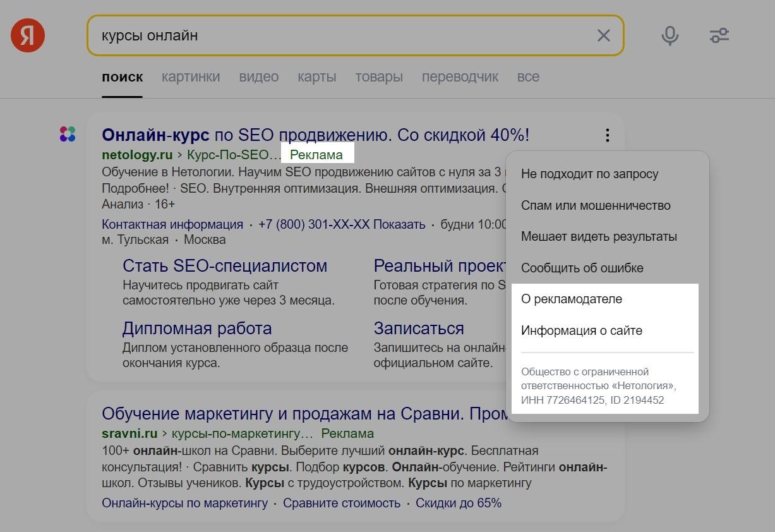
Task: Click the 'Реклама' label on Netology ad
Action: point(316,155)
